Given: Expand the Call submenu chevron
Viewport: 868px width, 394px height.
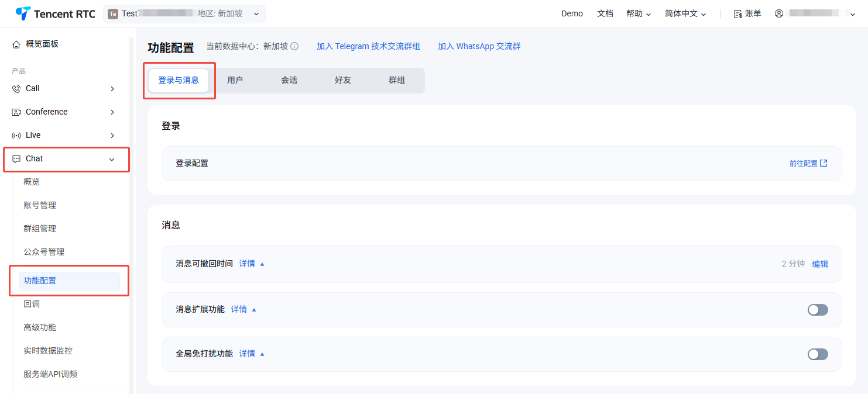Looking at the screenshot, I should (x=112, y=89).
